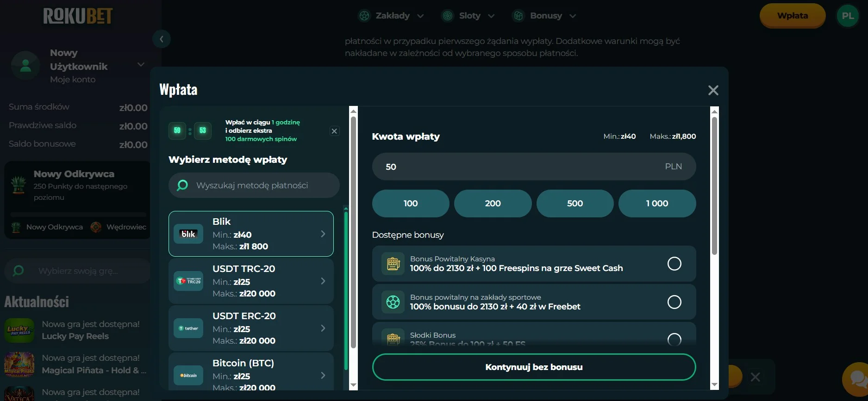Screen dimensions: 868x401
Task: Click Kontynuuj bez bonusu button
Action: point(534,367)
